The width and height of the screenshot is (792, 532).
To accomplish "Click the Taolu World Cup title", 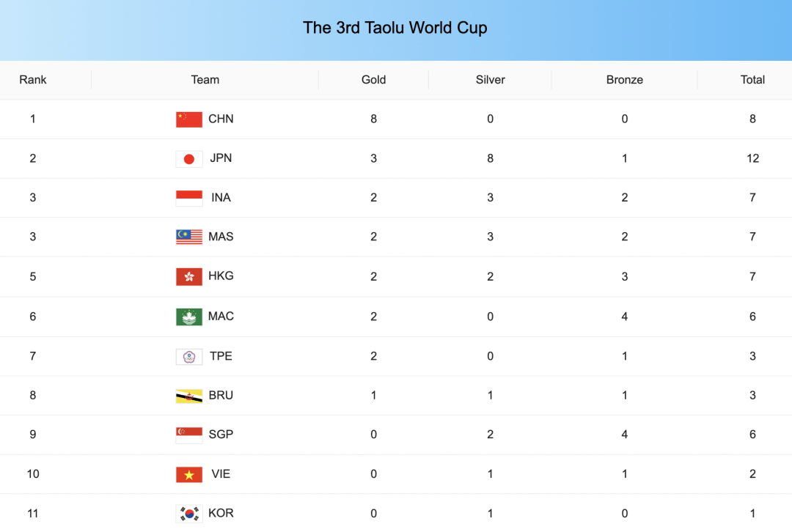I will [395, 28].
